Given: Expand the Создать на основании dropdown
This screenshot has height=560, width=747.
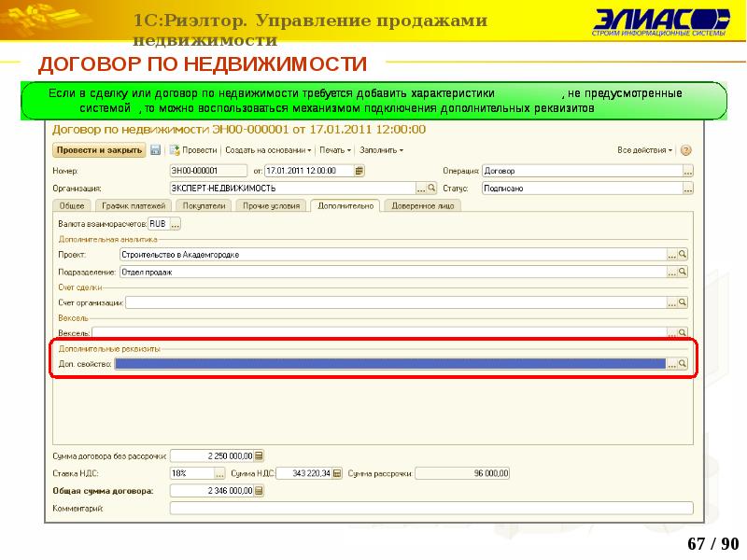Looking at the screenshot, I should [269, 149].
